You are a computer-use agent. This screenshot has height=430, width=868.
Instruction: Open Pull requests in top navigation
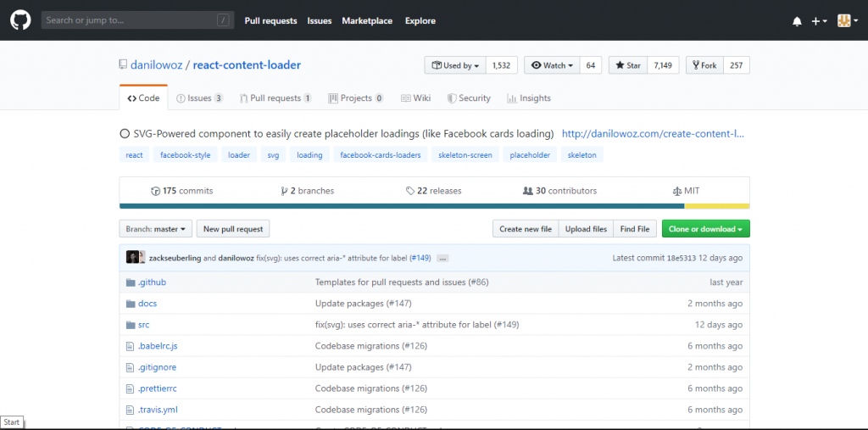271,21
